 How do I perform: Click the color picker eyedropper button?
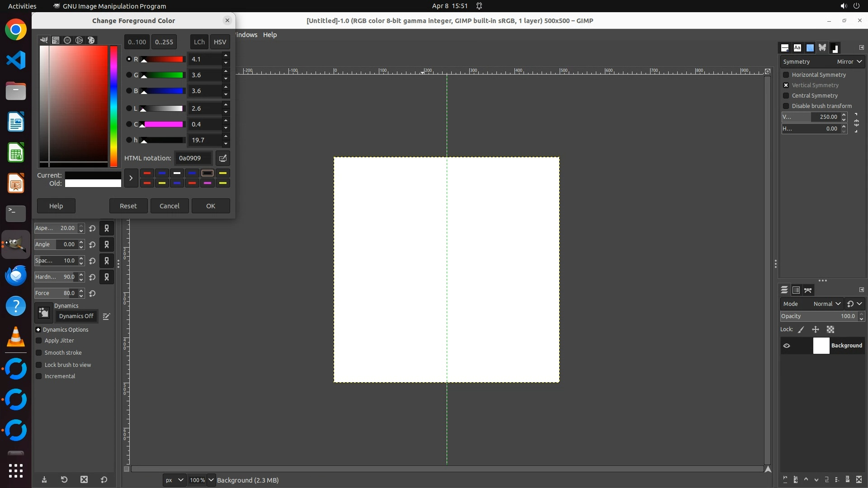(222, 158)
